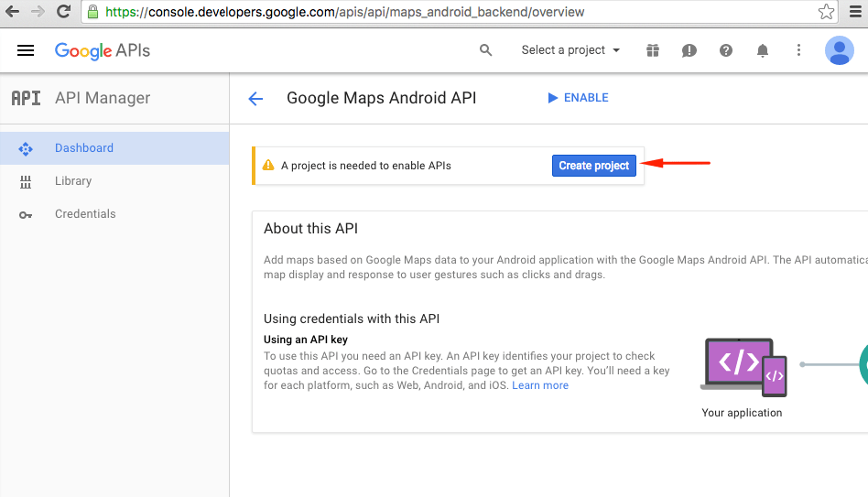The height and width of the screenshot is (497, 868).
Task: Expand the Select a project dropdown
Action: pyautogui.click(x=570, y=50)
